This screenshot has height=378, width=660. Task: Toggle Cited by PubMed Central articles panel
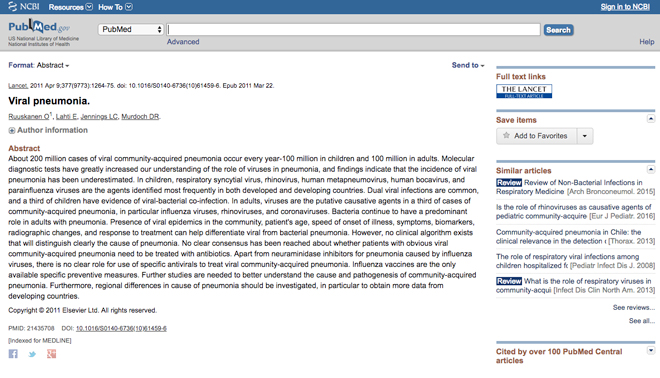[x=651, y=350]
